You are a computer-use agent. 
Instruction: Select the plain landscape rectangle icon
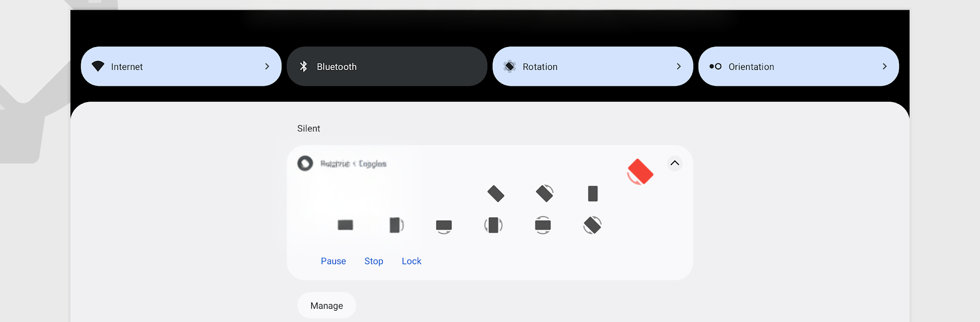[346, 225]
